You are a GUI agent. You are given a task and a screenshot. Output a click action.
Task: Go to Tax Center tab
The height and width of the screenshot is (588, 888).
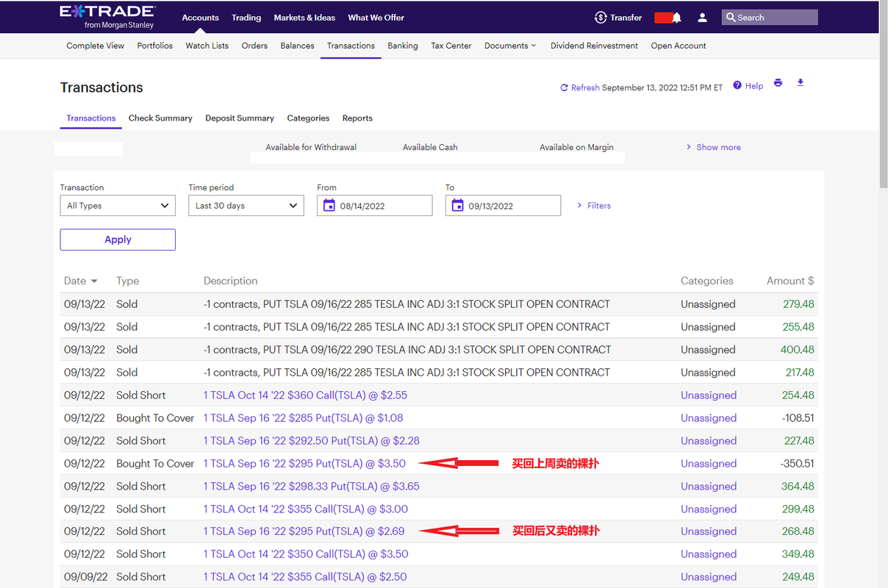tap(451, 46)
